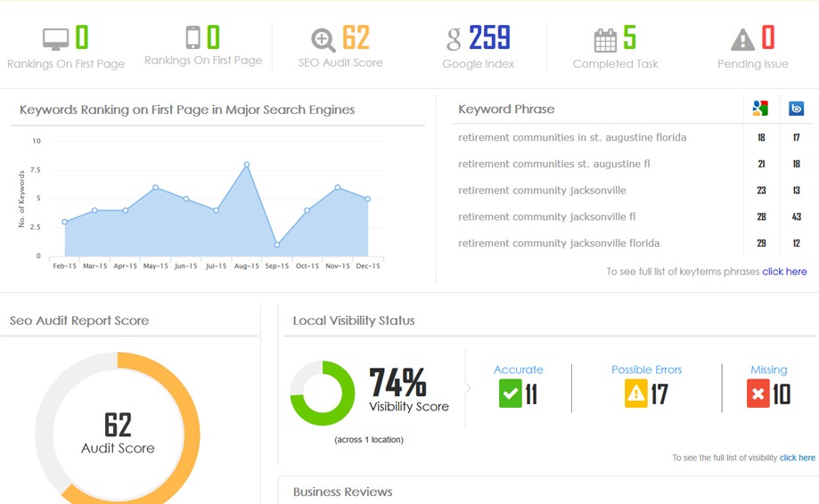
Task: Click keyword retirement communities in st. augustine florida
Action: [x=572, y=138]
